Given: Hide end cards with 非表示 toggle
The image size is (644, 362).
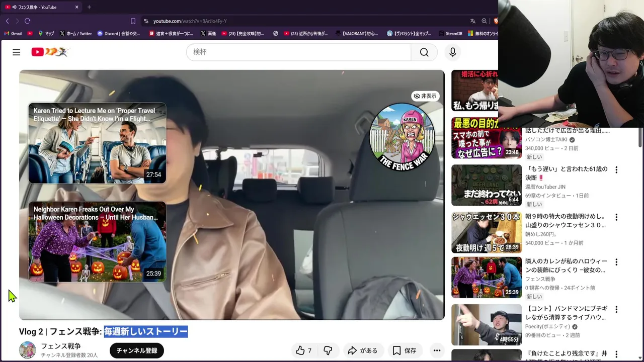Looking at the screenshot, I should coord(425,96).
